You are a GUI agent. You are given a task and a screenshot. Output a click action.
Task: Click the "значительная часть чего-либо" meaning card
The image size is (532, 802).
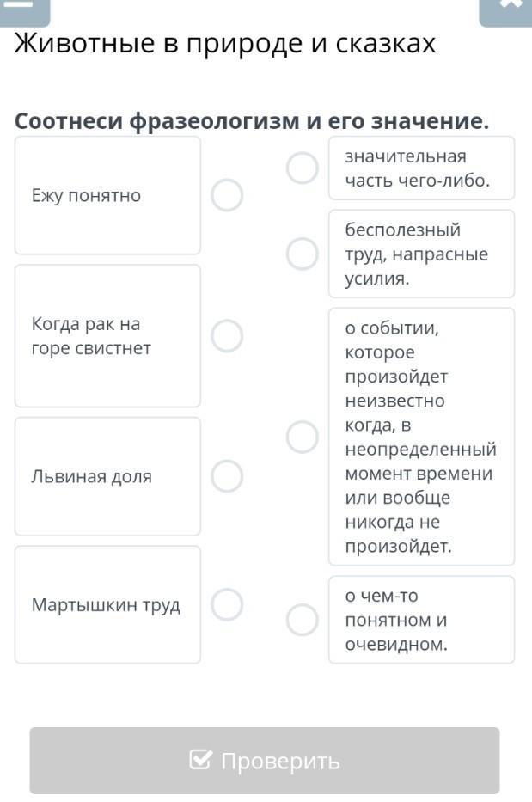421,168
